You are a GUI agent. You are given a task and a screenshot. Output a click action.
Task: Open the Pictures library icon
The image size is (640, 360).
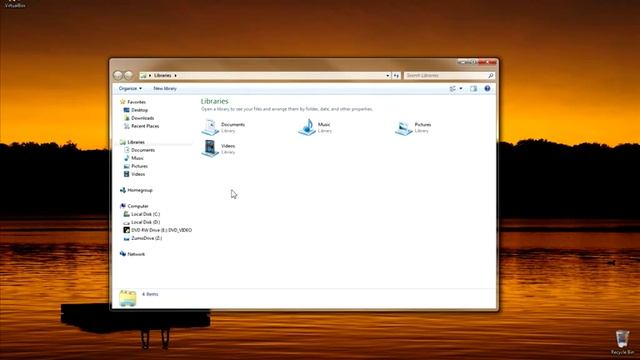point(404,128)
